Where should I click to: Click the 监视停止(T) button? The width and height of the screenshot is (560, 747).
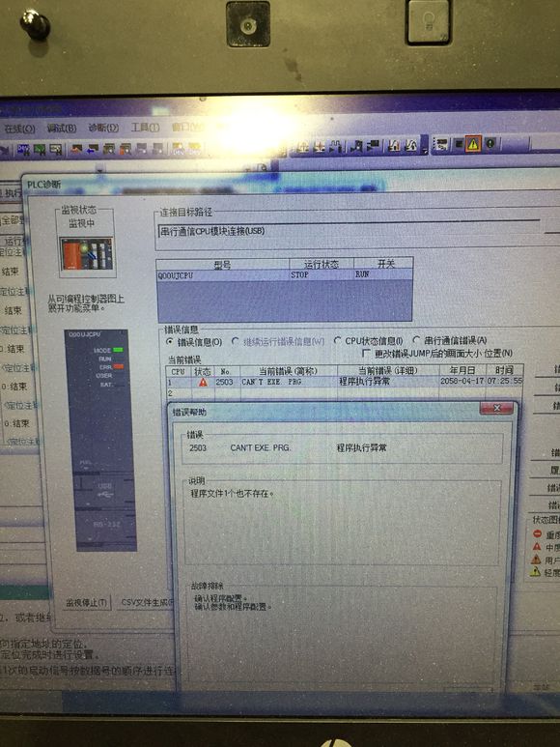click(x=86, y=602)
